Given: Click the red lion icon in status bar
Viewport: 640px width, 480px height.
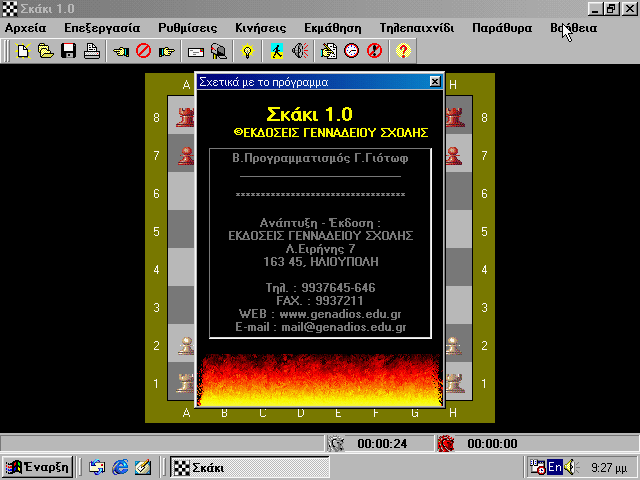Looking at the screenshot, I should point(446,443).
